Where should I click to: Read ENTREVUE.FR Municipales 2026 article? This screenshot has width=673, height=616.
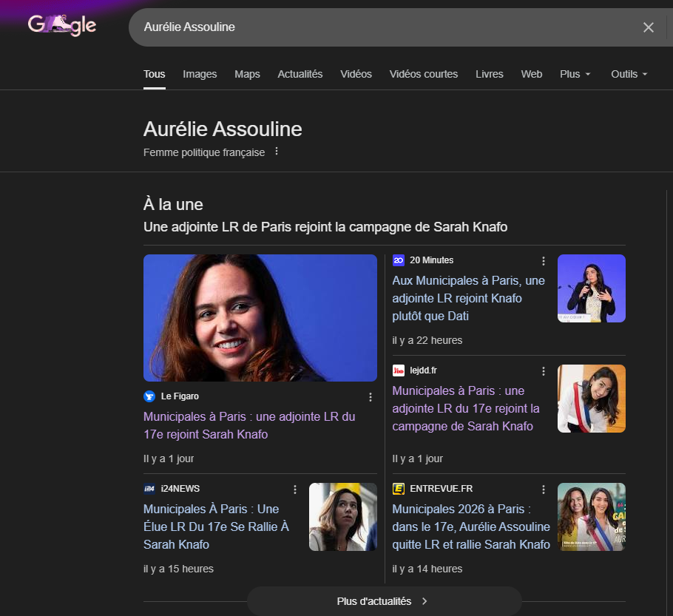(x=470, y=527)
